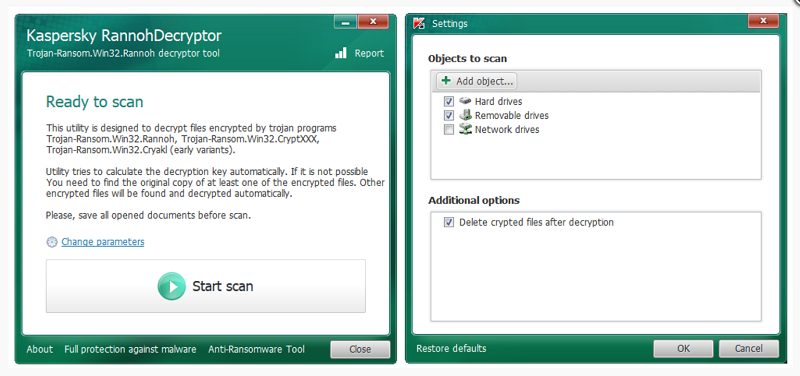Click the Kaspersky RannohDecryptor title text
Image resolution: width=800 pixels, height=376 pixels.
[x=124, y=36]
